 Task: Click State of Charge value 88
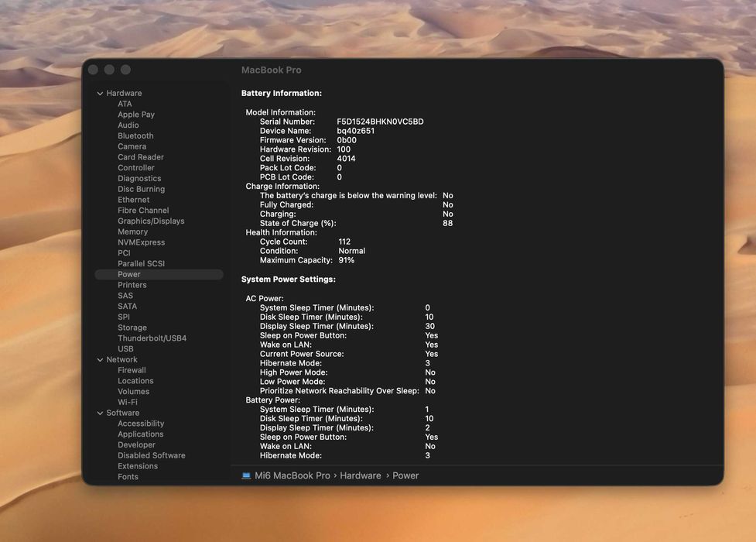pyautogui.click(x=447, y=223)
